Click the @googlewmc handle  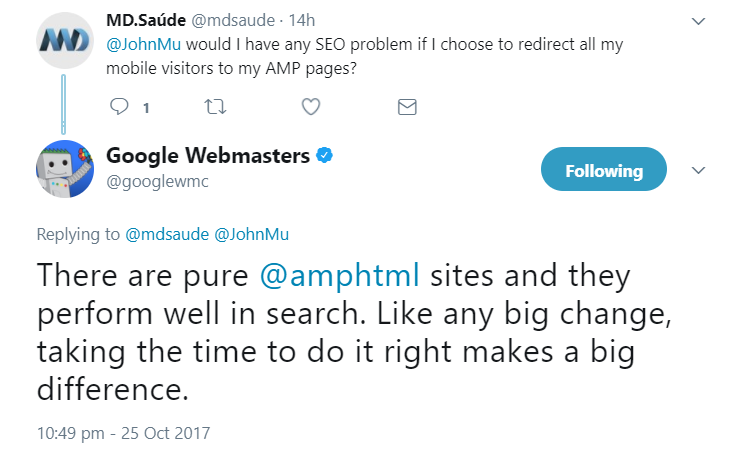pyautogui.click(x=150, y=181)
